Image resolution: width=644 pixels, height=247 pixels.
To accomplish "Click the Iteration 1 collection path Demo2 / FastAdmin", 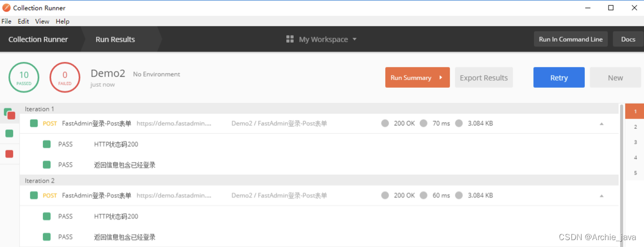I will tap(279, 123).
